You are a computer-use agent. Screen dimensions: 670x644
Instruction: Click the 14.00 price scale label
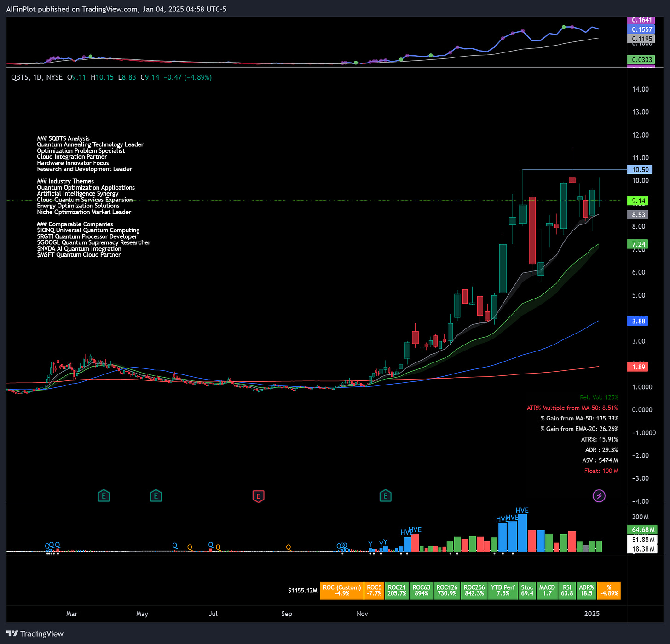click(x=640, y=89)
